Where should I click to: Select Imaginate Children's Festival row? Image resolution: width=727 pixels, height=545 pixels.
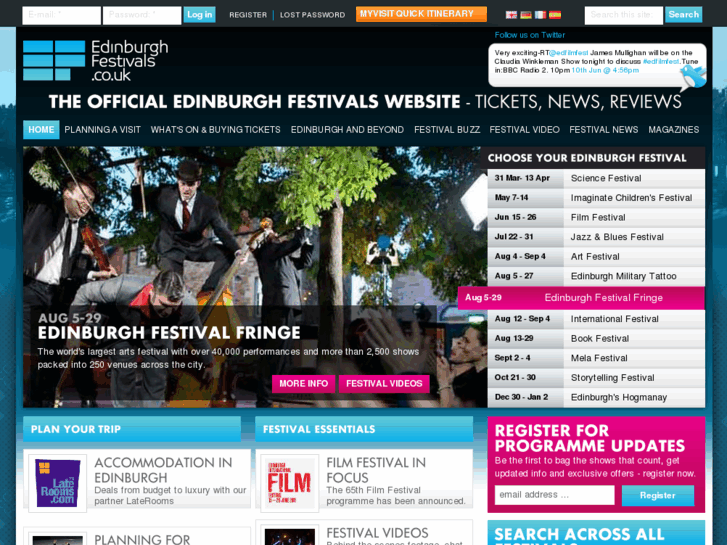pos(596,198)
